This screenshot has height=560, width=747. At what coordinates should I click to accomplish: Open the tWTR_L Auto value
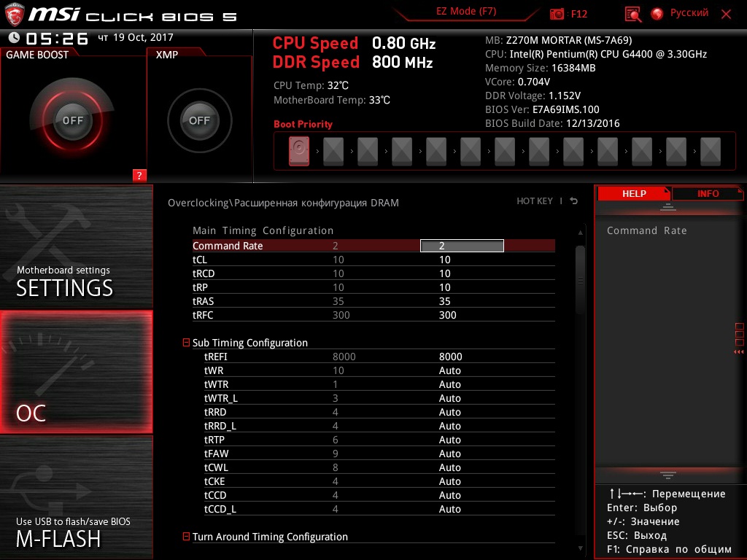click(x=449, y=397)
